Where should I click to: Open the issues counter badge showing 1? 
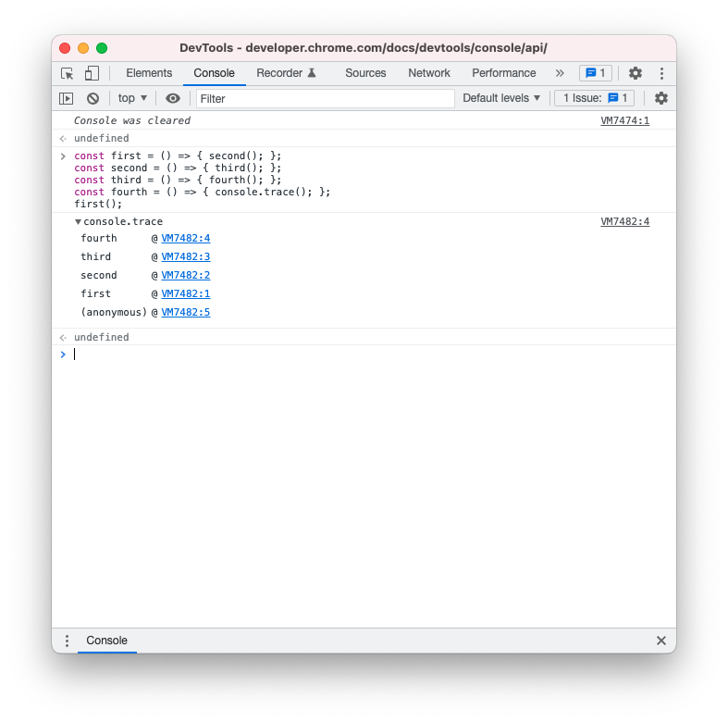click(595, 73)
